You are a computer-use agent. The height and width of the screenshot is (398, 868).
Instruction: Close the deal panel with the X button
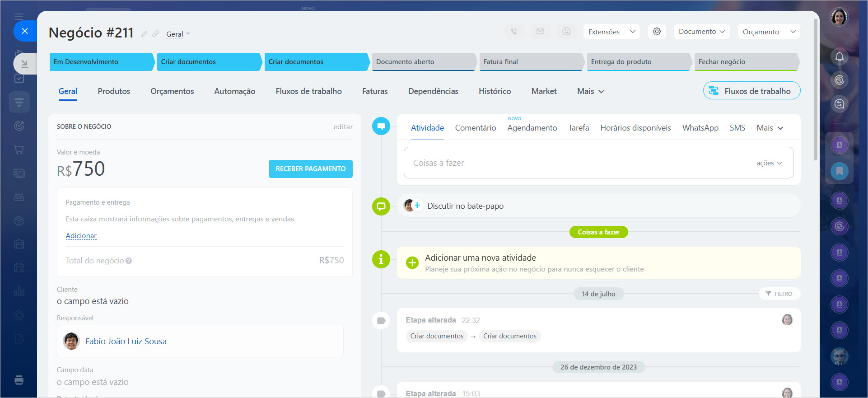click(x=25, y=31)
